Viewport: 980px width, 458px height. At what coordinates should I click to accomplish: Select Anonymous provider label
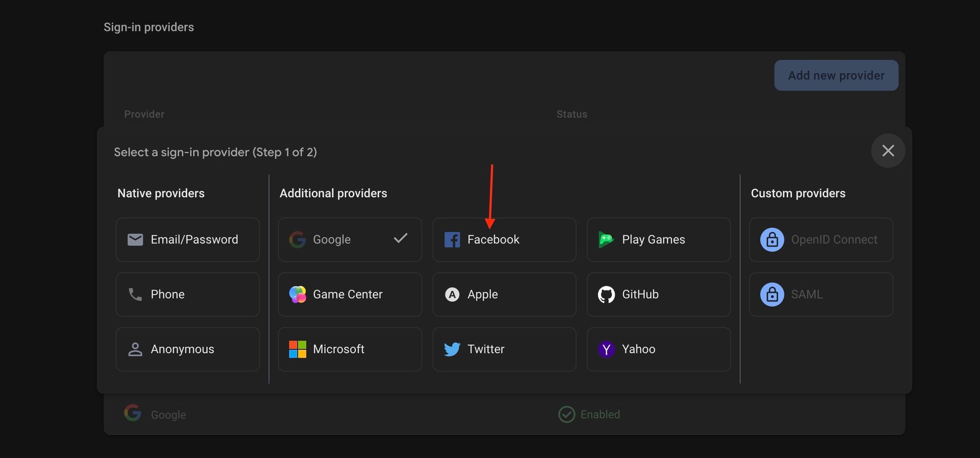click(182, 349)
